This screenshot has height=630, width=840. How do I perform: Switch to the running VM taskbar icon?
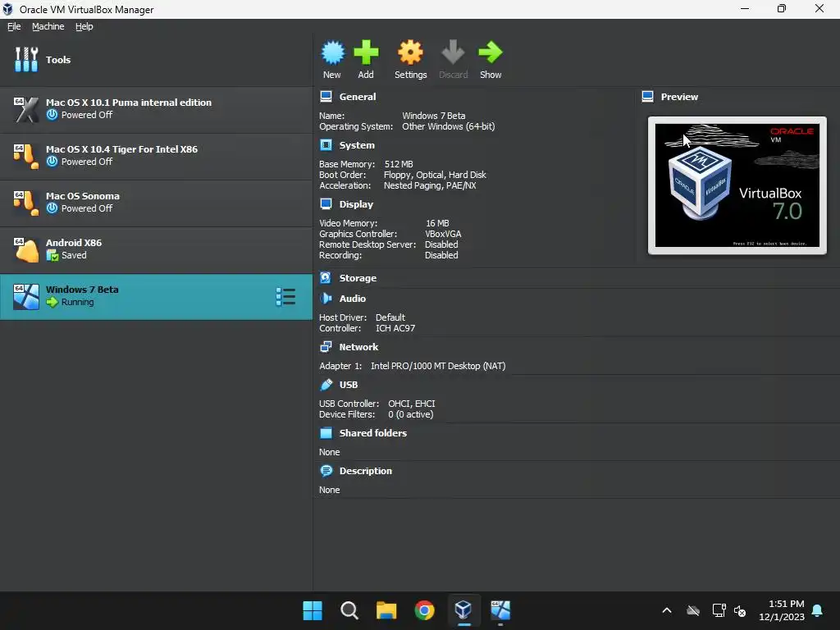click(500, 610)
